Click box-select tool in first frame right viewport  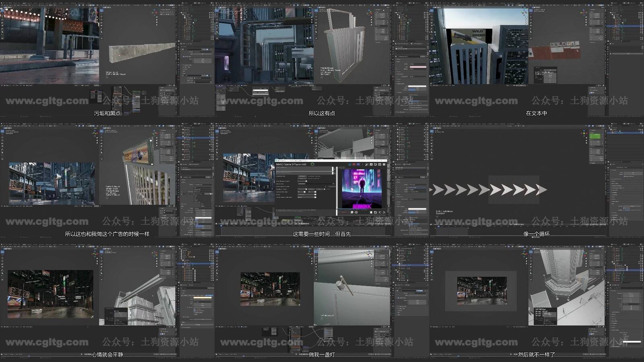(x=102, y=10)
